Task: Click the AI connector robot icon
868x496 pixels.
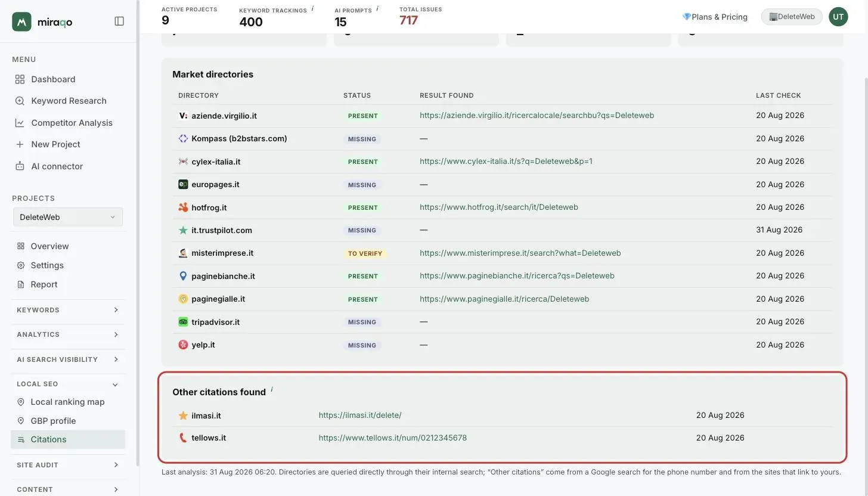Action: point(20,166)
